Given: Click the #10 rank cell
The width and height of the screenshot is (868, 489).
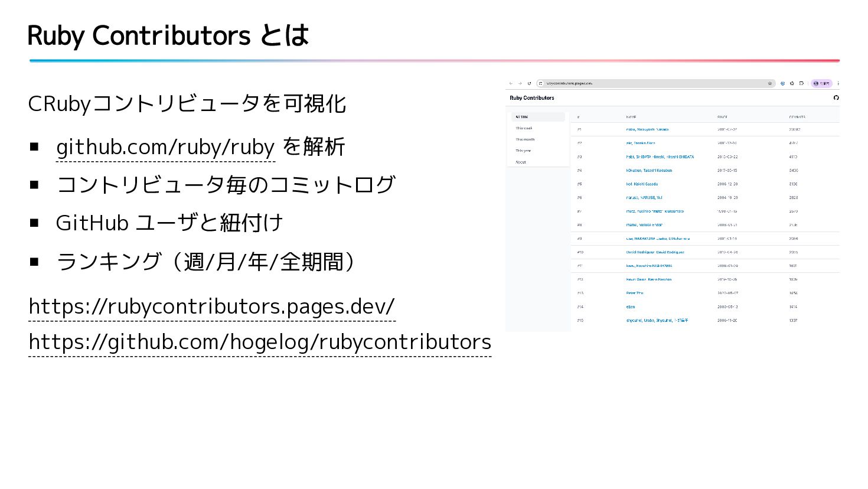Looking at the screenshot, I should pyautogui.click(x=580, y=252).
